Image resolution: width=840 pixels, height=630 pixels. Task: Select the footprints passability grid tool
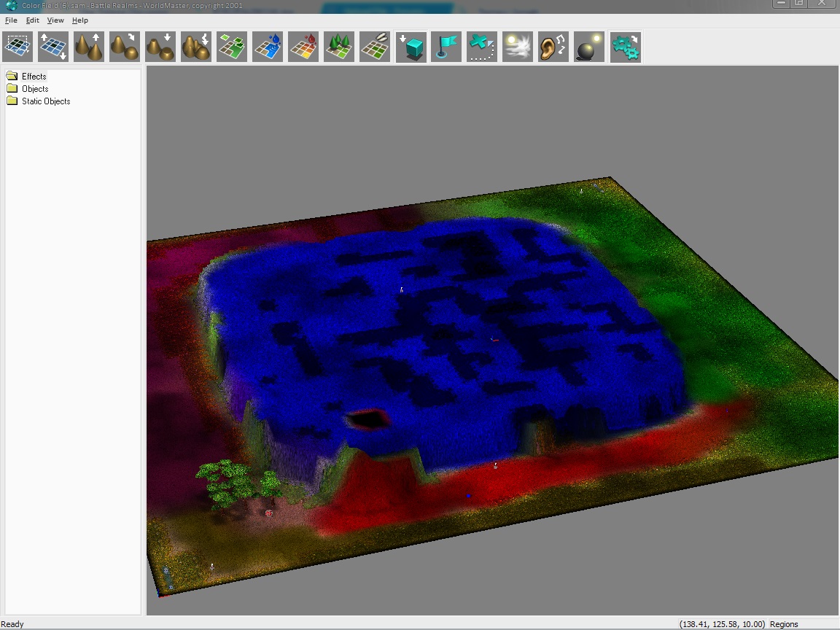click(x=375, y=47)
